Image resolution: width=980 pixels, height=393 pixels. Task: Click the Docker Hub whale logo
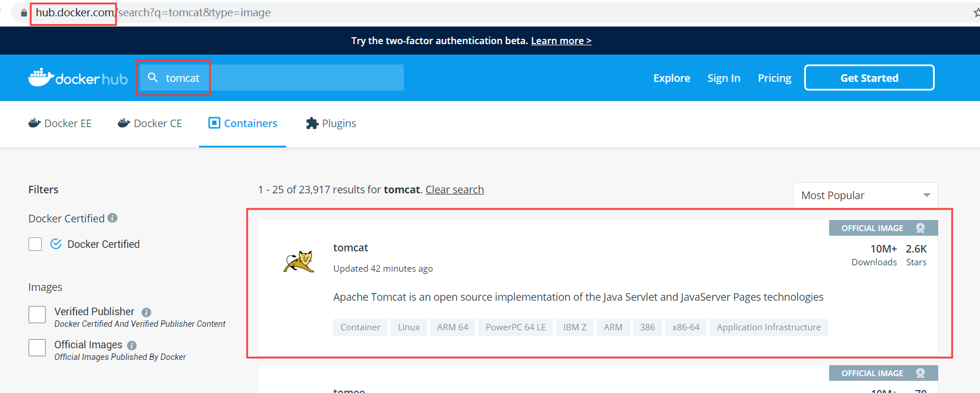pyautogui.click(x=41, y=77)
